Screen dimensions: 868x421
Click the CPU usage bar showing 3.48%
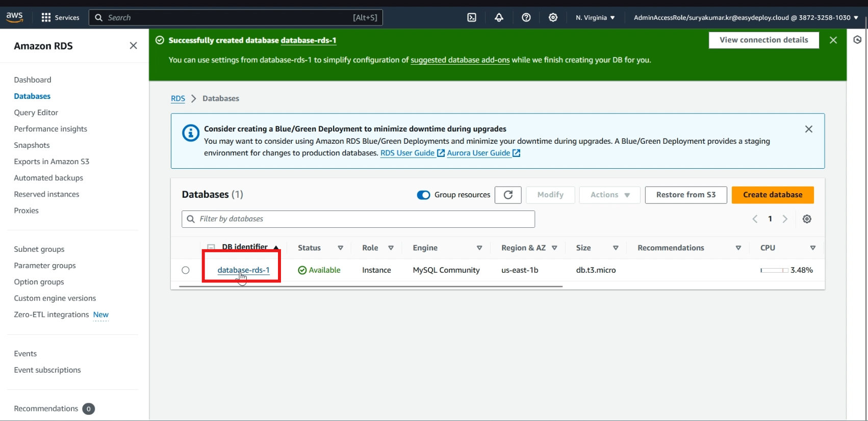774,270
